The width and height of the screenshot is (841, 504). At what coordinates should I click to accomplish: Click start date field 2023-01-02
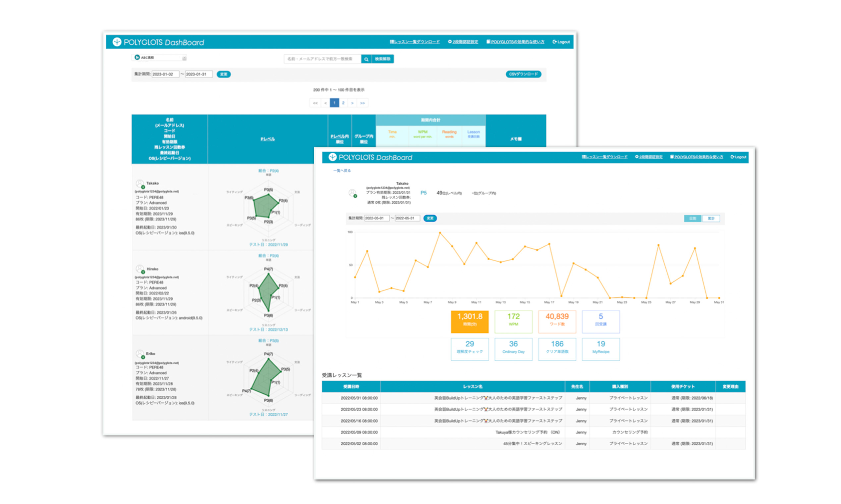[165, 75]
